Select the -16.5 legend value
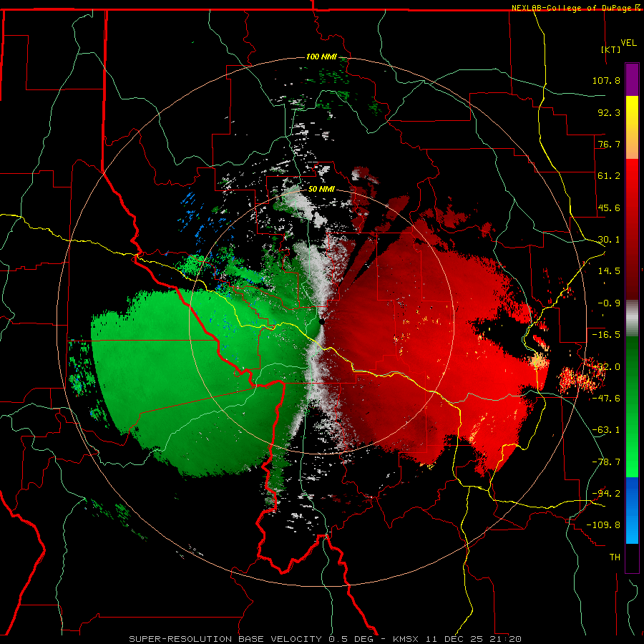The image size is (644, 644). pos(606,335)
